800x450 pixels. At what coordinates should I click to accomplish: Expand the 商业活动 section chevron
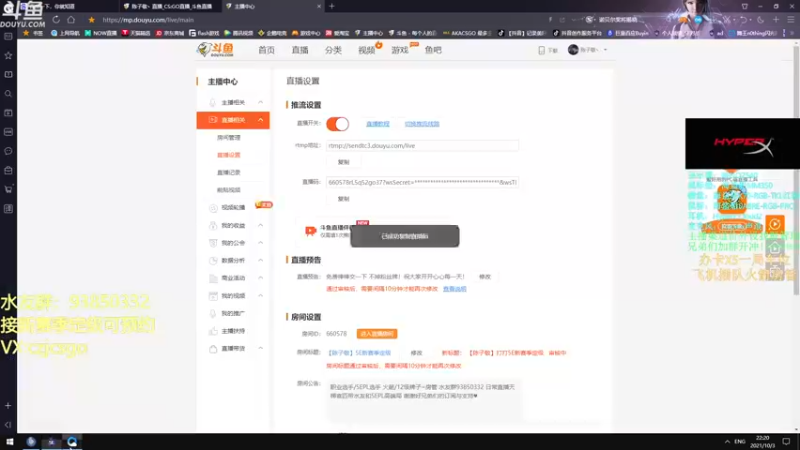coord(260,278)
